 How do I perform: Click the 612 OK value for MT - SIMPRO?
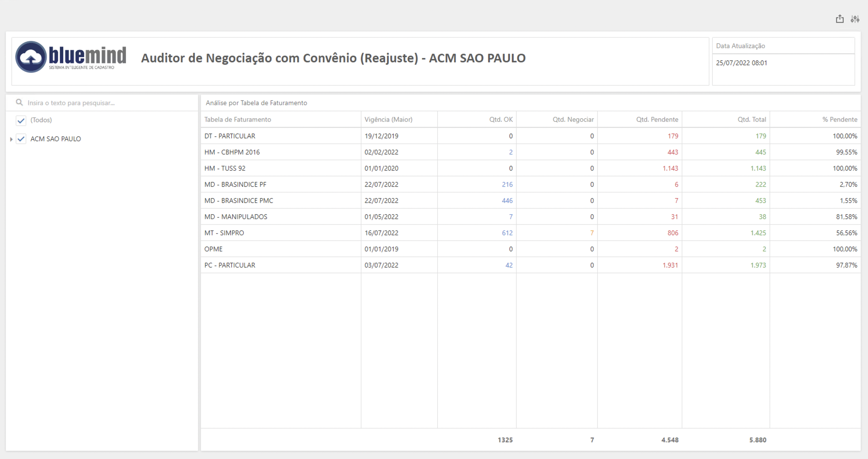[x=507, y=233]
